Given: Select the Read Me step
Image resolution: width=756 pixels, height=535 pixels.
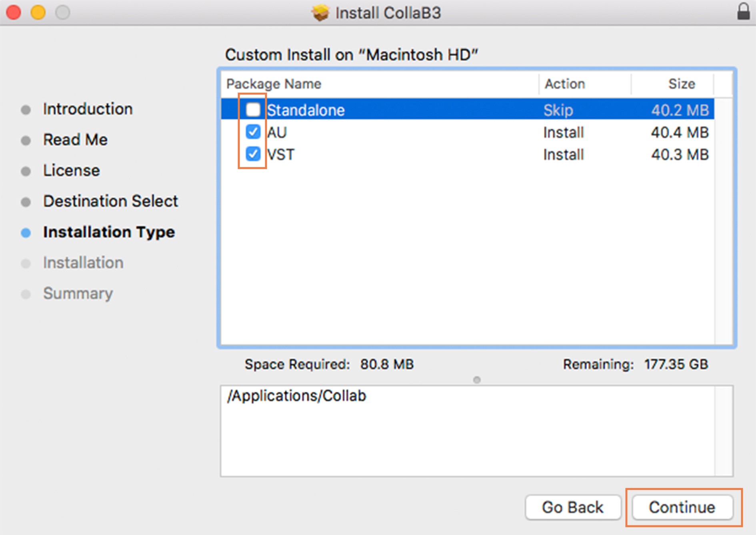Looking at the screenshot, I should point(75,140).
